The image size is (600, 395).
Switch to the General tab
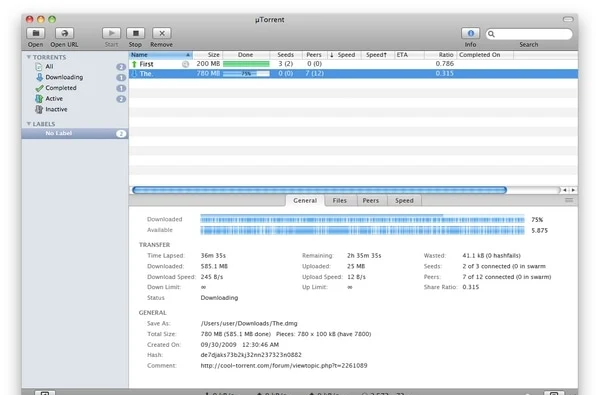tap(305, 201)
